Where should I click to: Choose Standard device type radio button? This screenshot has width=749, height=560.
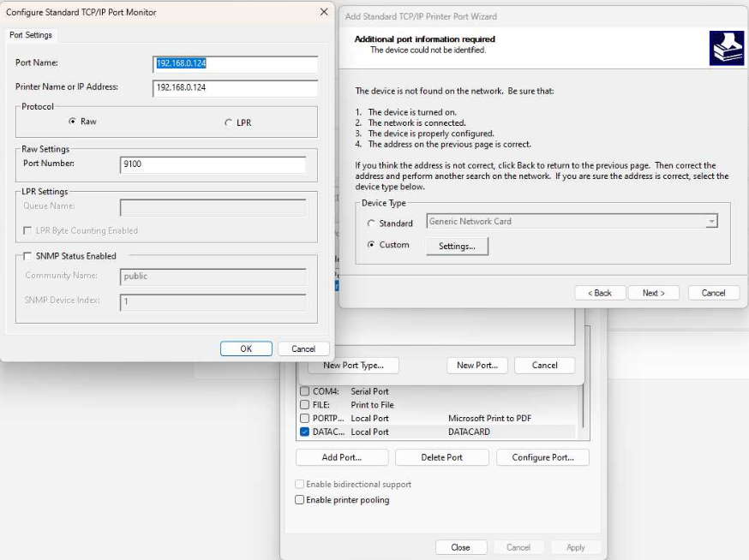pyautogui.click(x=371, y=223)
